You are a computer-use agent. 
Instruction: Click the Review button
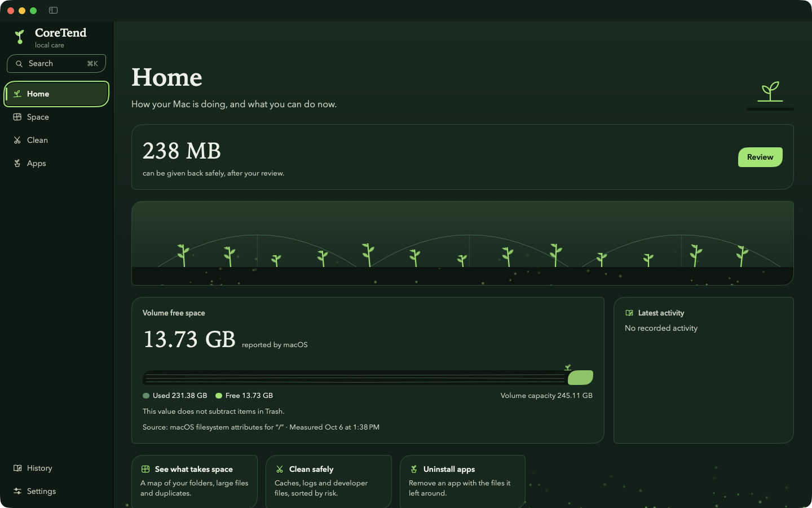click(x=760, y=157)
